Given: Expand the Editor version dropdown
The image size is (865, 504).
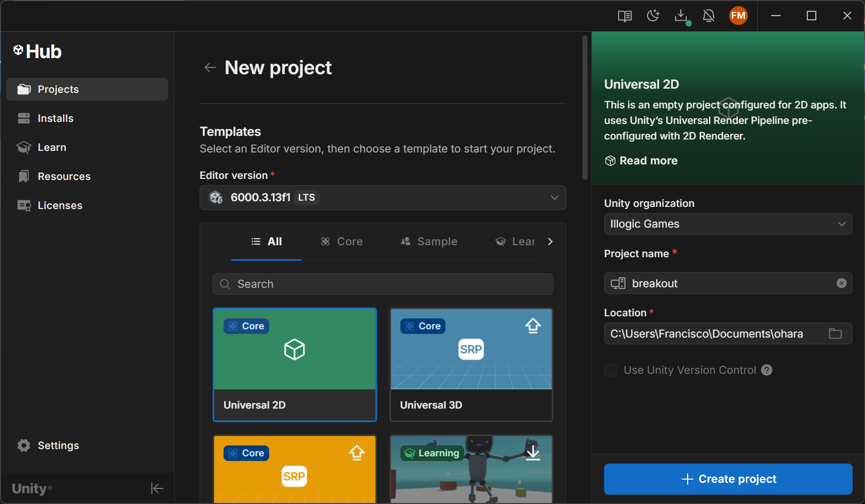Looking at the screenshot, I should point(383,198).
